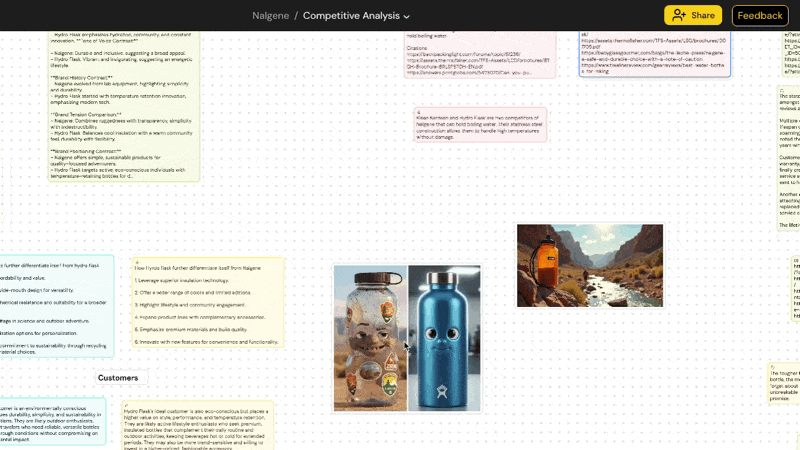This screenshot has width=800, height=450.
Task: Select yellow note 'The tougher the bottle'
Action: [784, 383]
